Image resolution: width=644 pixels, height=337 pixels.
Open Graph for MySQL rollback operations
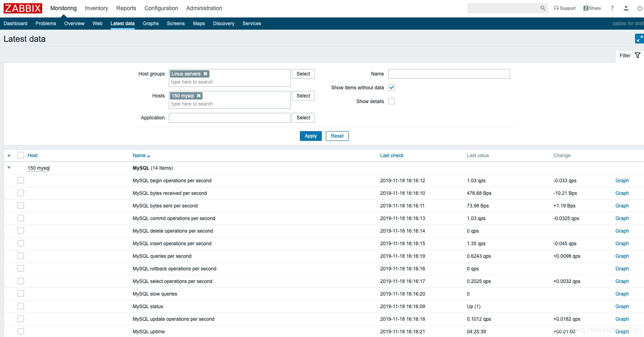click(x=622, y=269)
